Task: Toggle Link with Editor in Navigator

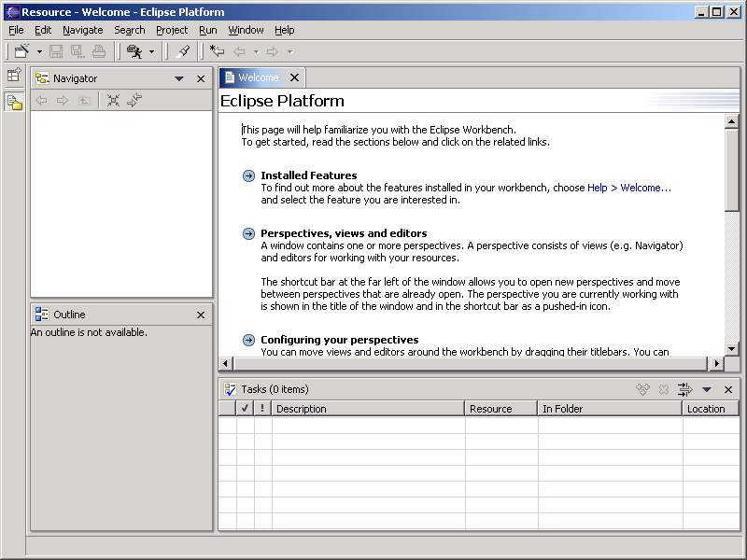Action: (x=134, y=100)
